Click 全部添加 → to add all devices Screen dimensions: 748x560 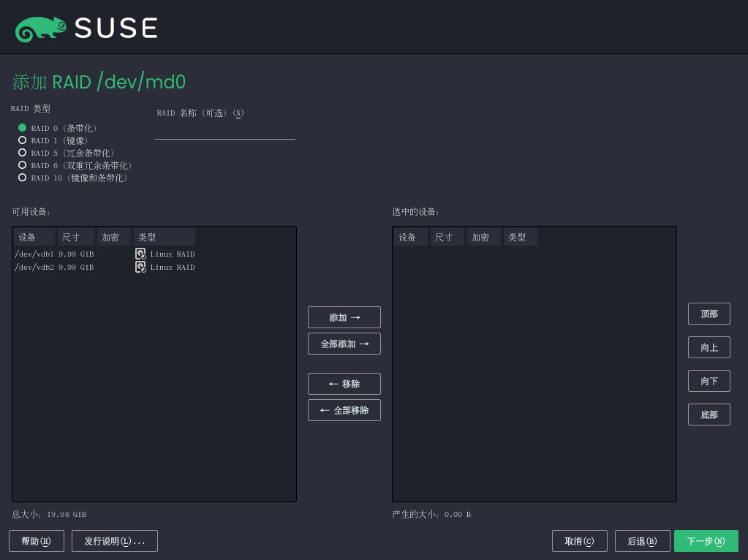344,344
